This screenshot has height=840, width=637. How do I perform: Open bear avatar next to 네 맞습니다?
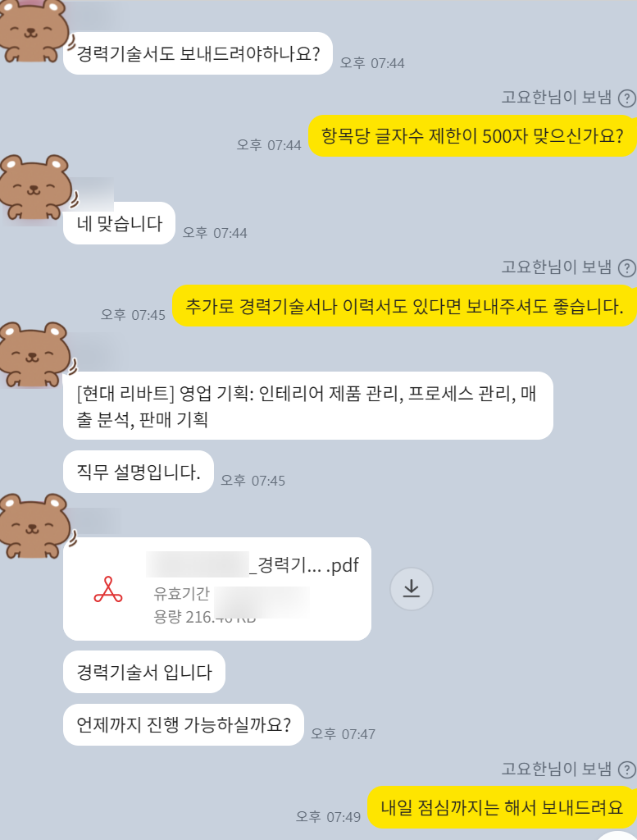pyautogui.click(x=34, y=188)
